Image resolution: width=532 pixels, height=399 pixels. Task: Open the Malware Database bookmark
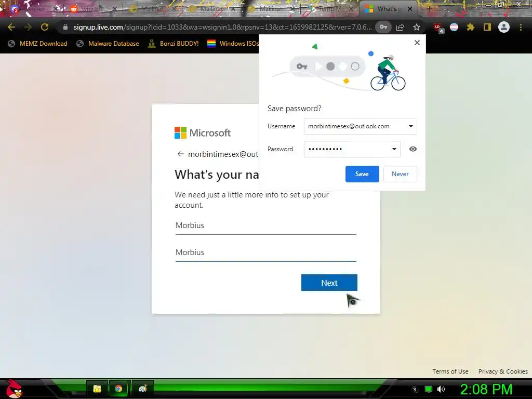(x=108, y=44)
